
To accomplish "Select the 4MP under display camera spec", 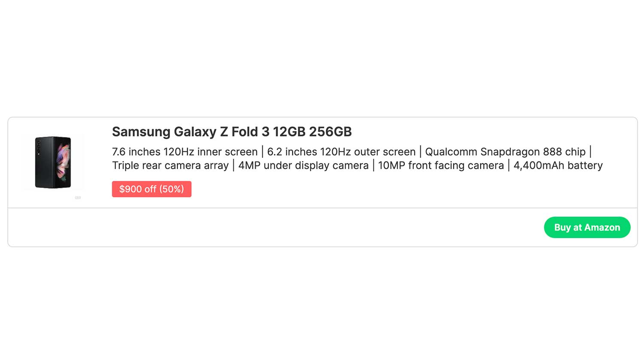I will (x=303, y=166).
